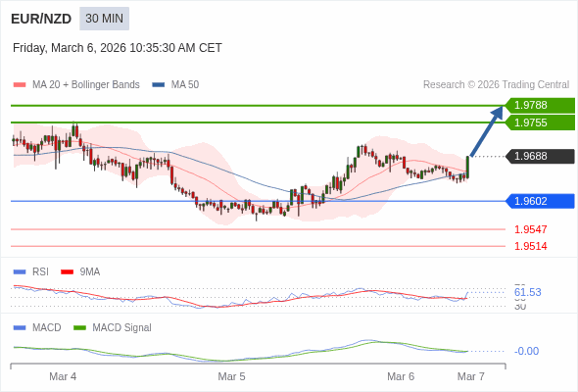Click the 1.9755 resistance price tag
The image size is (578, 392).
click(x=541, y=122)
